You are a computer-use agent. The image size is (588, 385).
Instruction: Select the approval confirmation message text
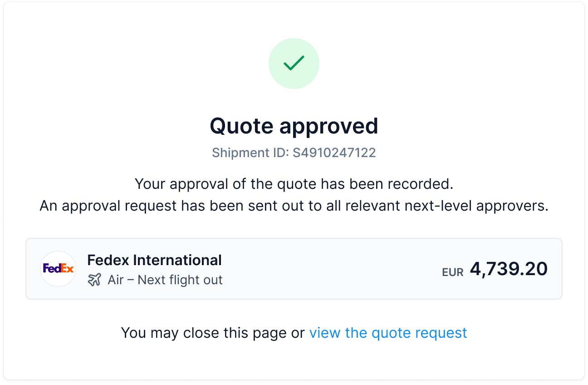coord(294,184)
